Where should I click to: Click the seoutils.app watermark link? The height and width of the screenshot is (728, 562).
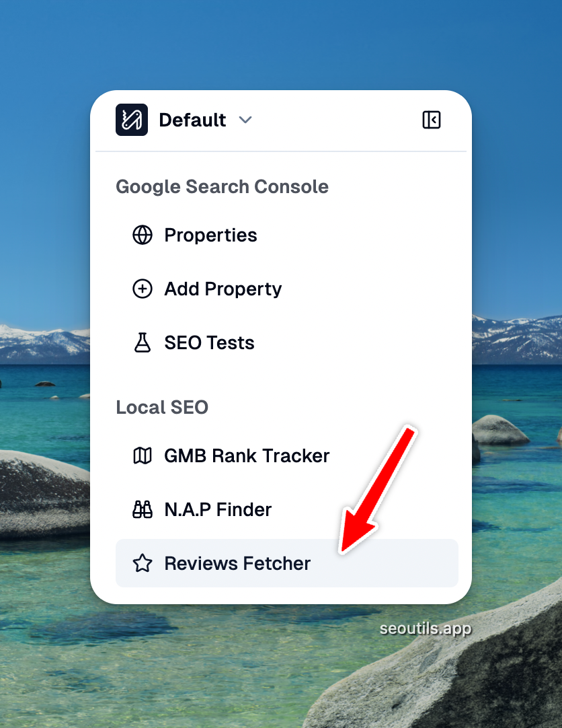(426, 628)
